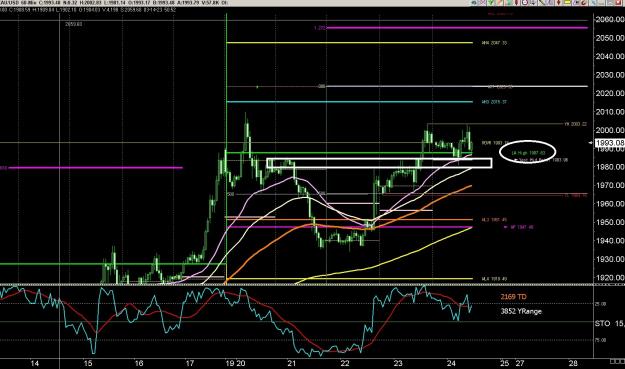Click the magenta MP level label
625x369 pixels.
[x=522, y=227]
